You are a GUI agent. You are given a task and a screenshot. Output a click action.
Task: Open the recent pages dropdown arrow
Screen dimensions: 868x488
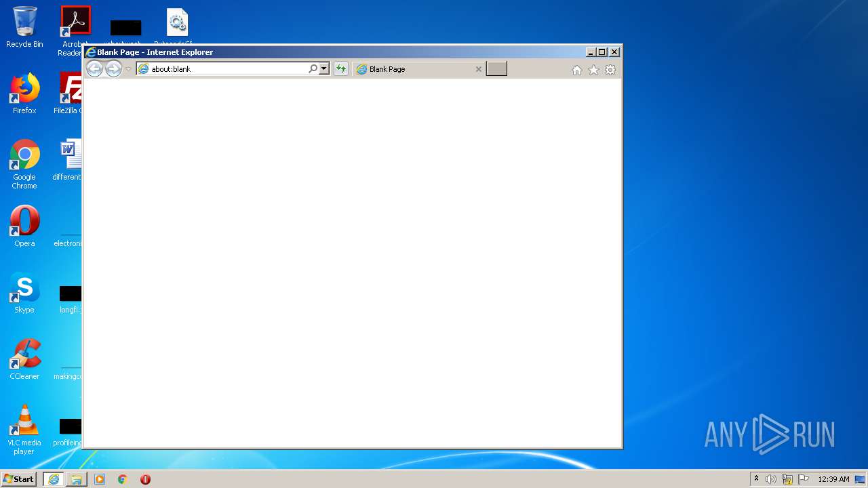click(128, 69)
